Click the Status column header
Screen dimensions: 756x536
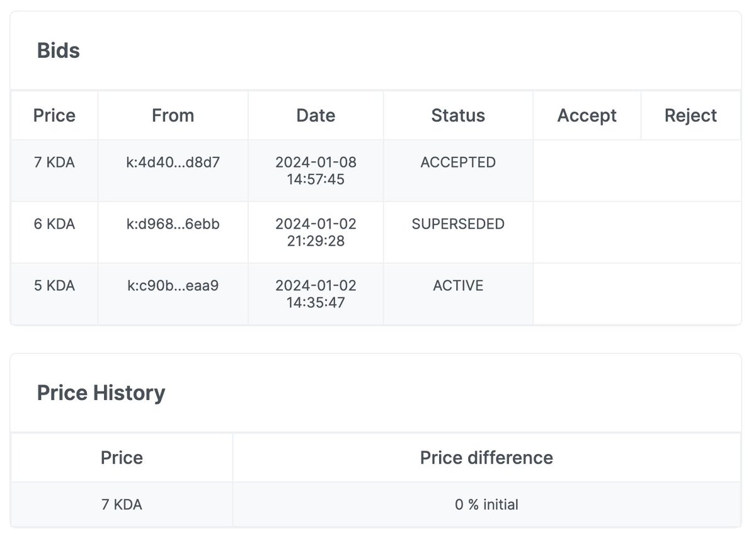tap(458, 115)
